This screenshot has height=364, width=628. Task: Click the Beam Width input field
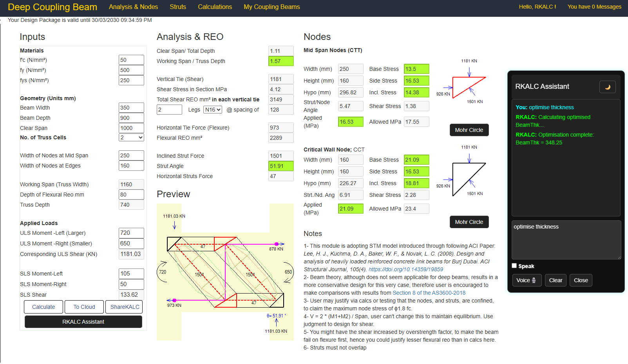coord(131,108)
